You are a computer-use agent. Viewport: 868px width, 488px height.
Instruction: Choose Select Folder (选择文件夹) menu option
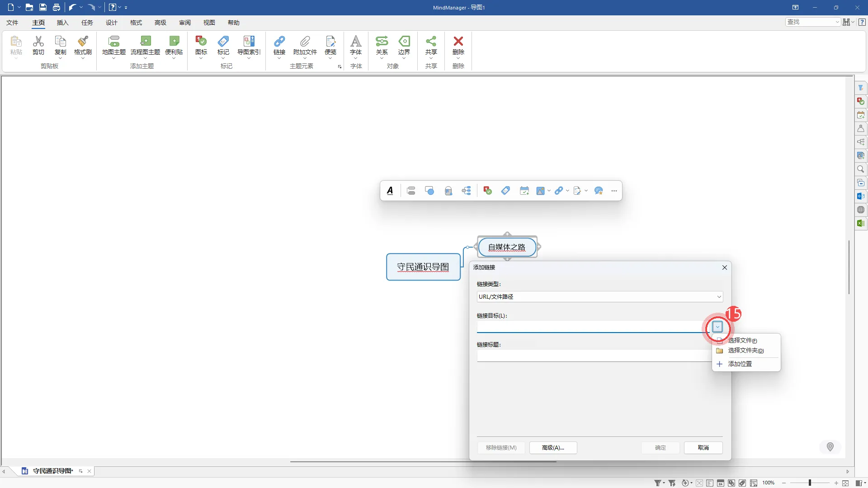pos(746,351)
